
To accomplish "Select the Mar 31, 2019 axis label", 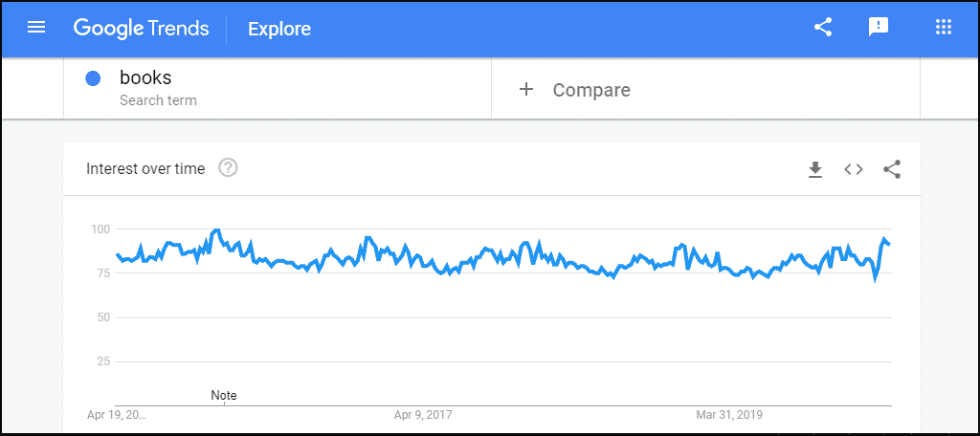I will pos(730,415).
